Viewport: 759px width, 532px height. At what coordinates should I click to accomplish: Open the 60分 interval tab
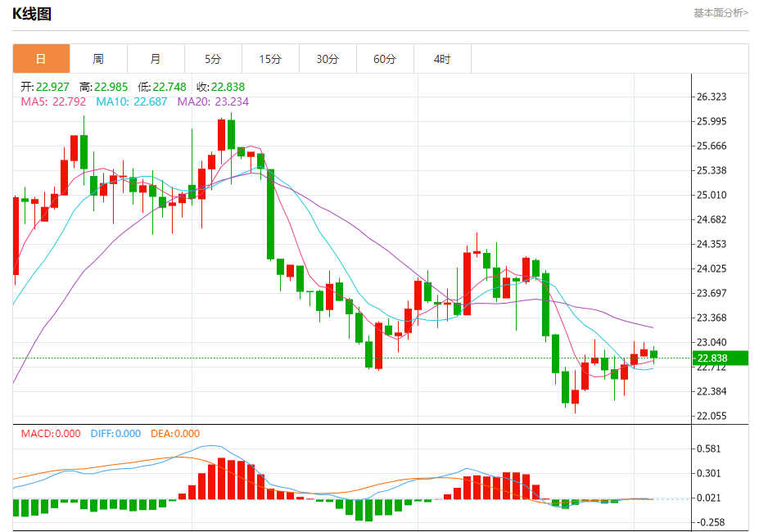[x=385, y=59]
